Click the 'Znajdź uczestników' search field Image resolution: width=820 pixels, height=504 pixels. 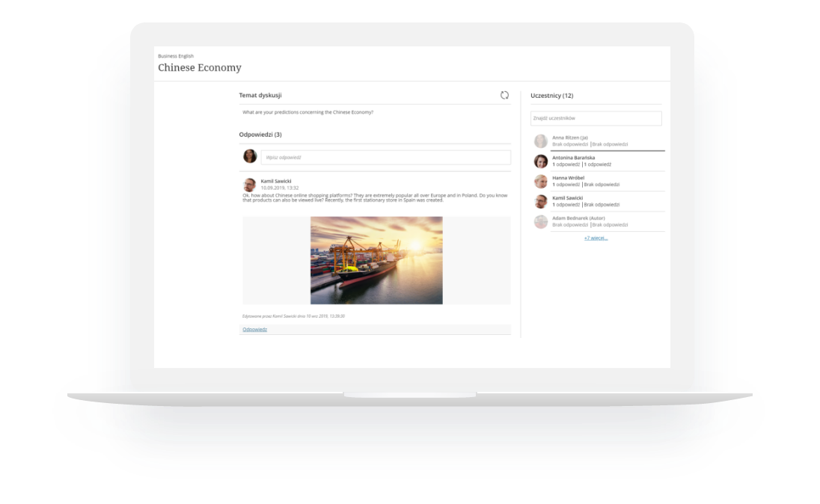click(596, 118)
